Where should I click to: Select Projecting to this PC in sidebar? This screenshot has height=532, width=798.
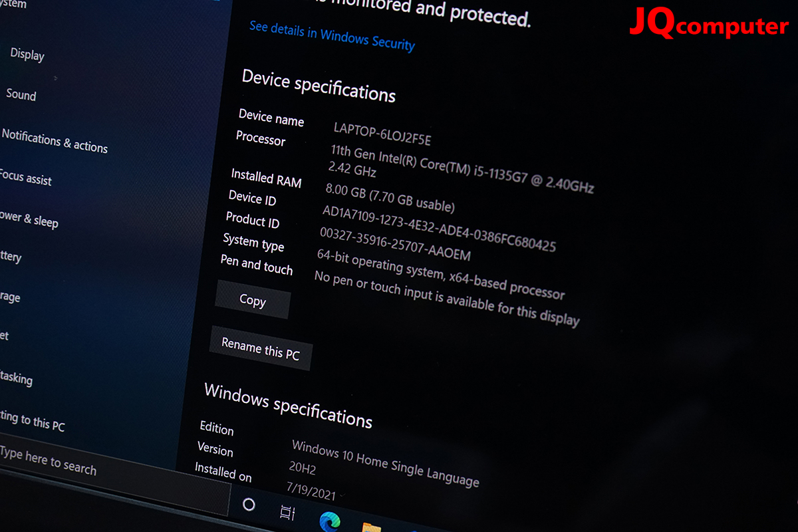point(32,420)
